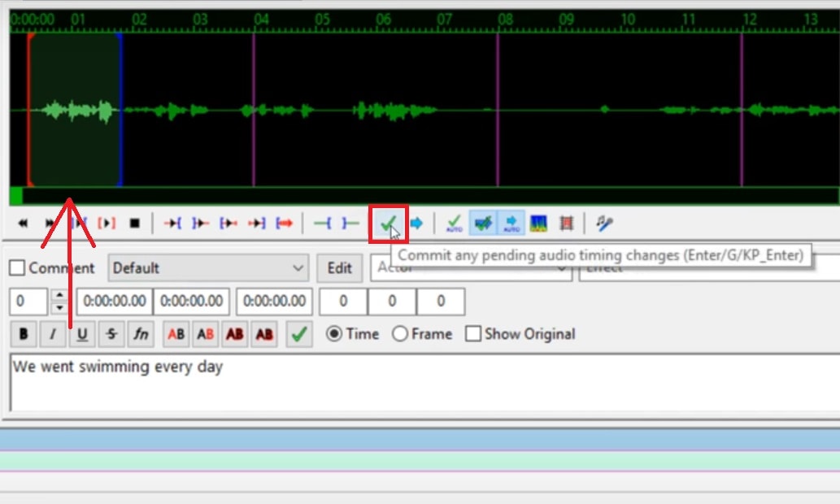Check the Comment checkbox
Screen dimensions: 840x504
tap(17, 267)
